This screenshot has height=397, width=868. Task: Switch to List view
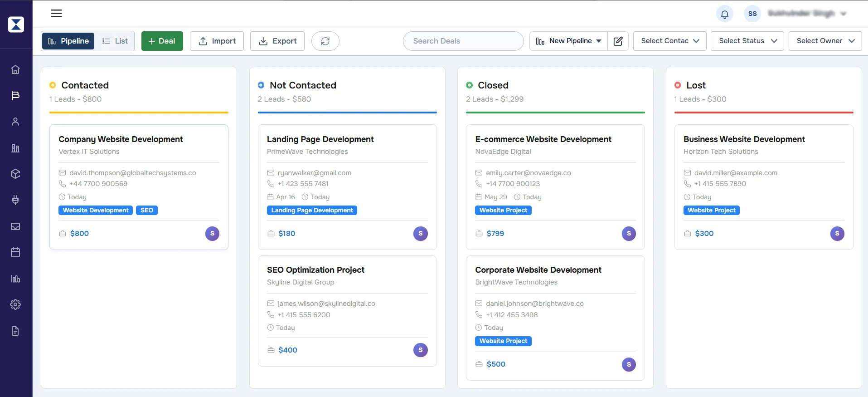click(x=115, y=41)
